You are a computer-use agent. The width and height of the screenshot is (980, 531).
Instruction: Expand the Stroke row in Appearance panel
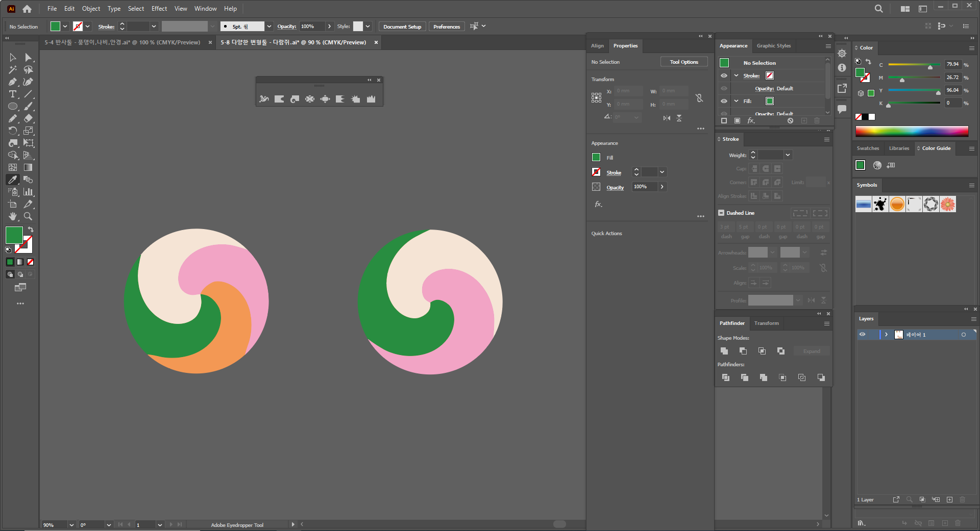pyautogui.click(x=736, y=75)
